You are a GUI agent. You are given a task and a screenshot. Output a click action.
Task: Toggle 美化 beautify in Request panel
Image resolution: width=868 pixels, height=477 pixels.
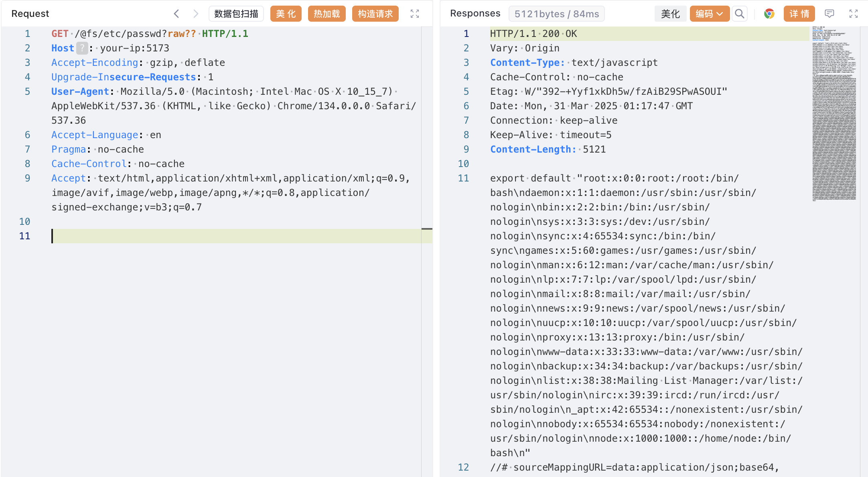tap(286, 14)
